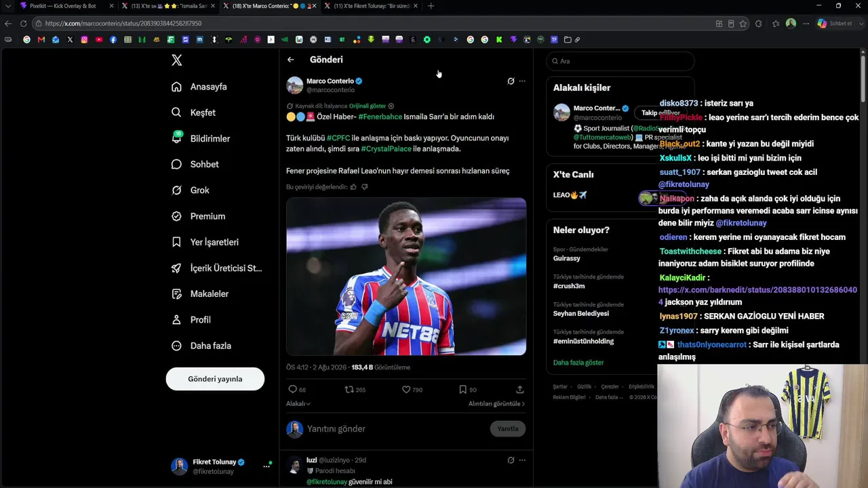Open the #crush3m trending topic
Viewport: 868px width, 488px height.
pyautogui.click(x=569, y=286)
